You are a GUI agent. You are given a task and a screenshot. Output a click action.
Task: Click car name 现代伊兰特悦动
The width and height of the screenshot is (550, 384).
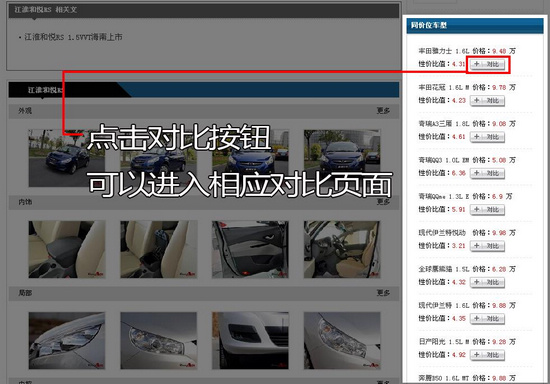pos(442,233)
